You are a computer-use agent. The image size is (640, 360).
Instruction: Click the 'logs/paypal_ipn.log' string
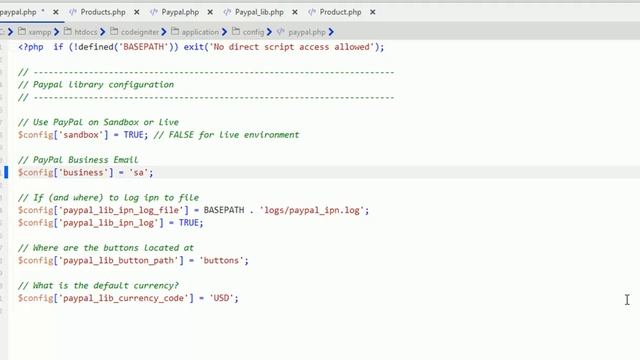click(311, 210)
